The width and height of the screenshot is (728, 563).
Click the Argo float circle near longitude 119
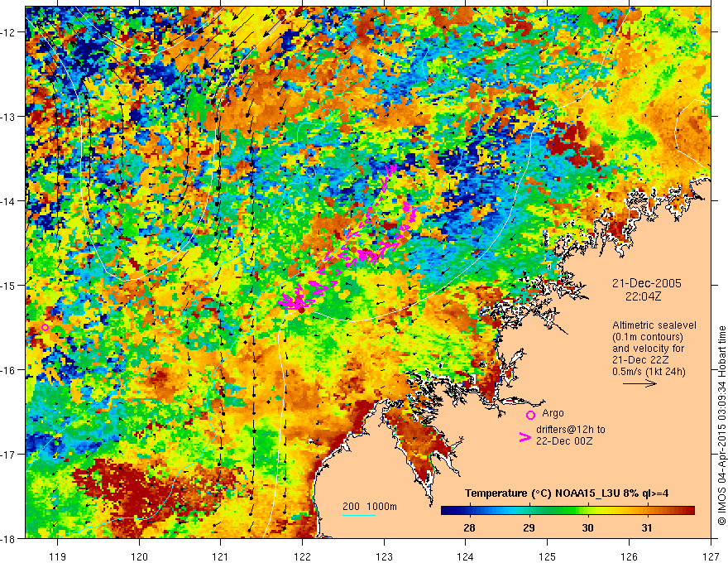point(45,328)
